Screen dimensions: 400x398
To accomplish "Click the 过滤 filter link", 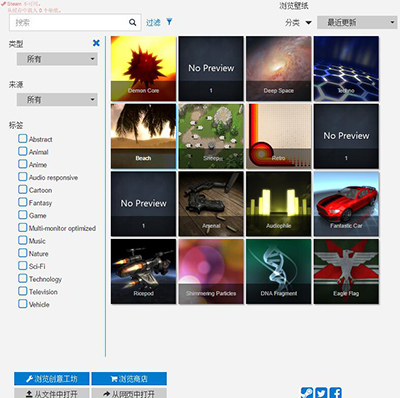I will point(153,22).
